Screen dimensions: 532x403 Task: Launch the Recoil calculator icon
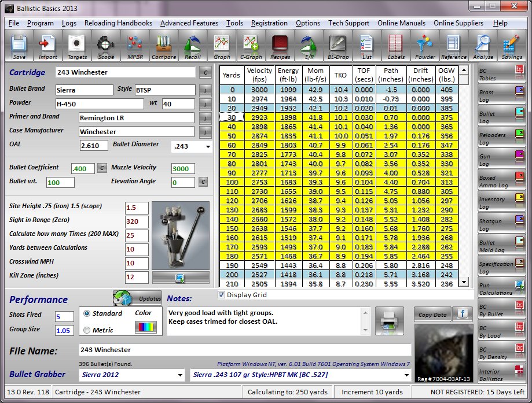[x=193, y=46]
